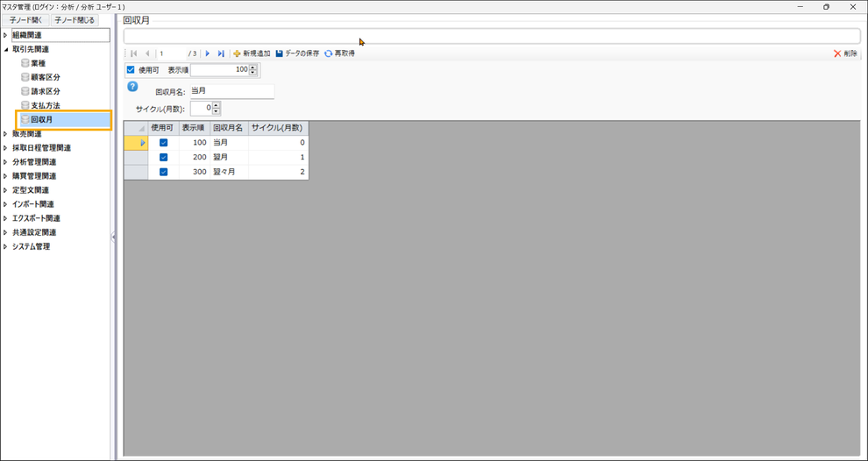Select the 当月 cell in the grid
This screenshot has width=868, height=461.
click(229, 143)
